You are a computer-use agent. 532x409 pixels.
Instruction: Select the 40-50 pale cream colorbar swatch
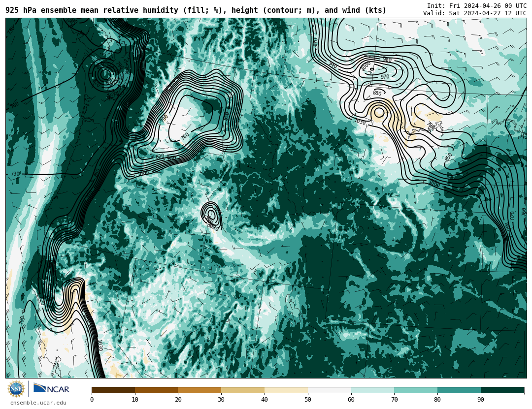(286, 390)
